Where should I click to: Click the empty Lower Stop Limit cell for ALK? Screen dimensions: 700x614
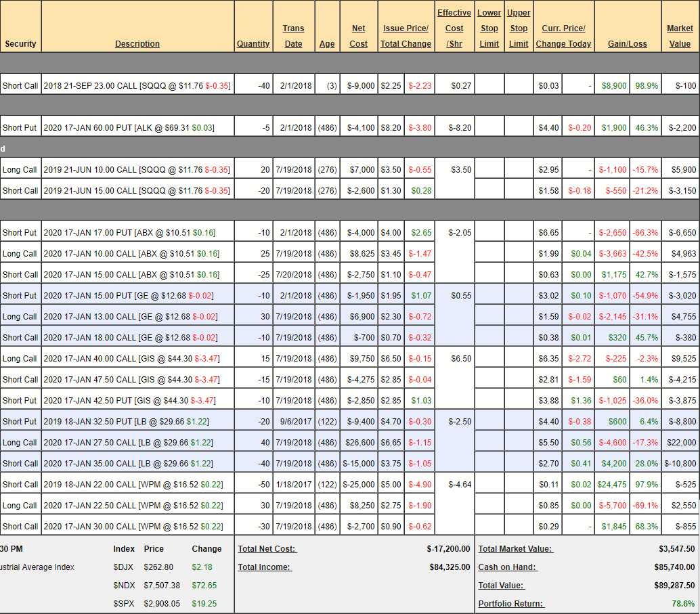pos(489,128)
